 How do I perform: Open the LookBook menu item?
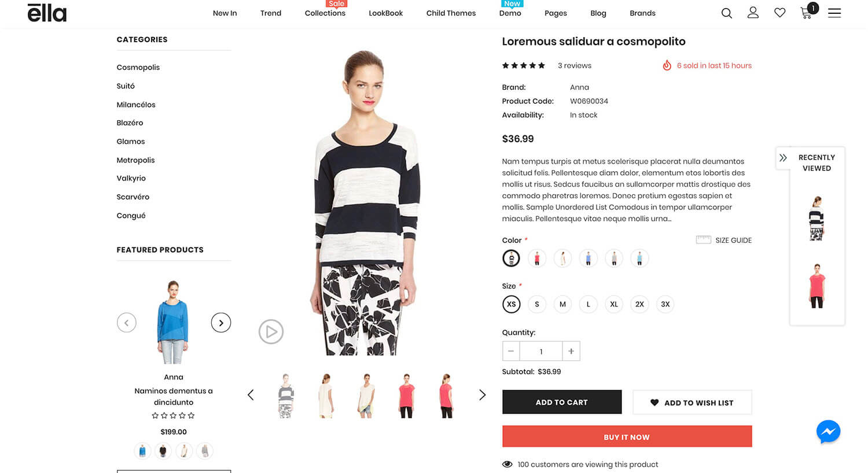click(x=386, y=13)
